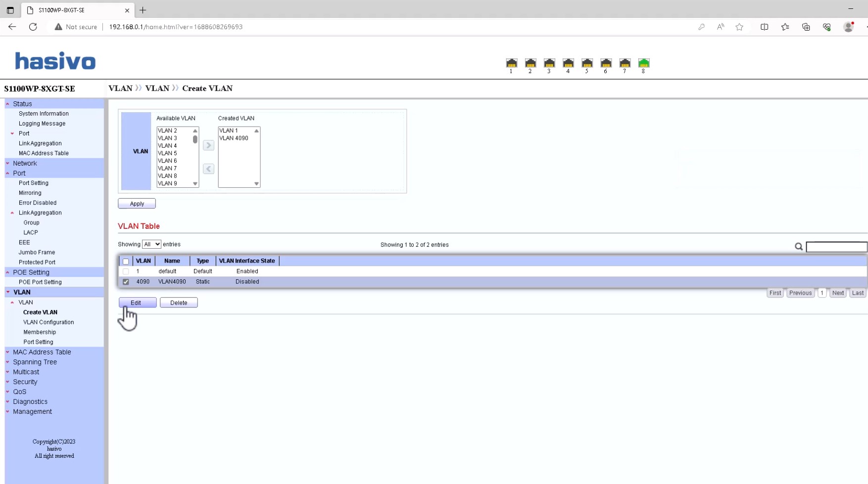Image resolution: width=868 pixels, height=484 pixels.
Task: Click the left arrow to remove VLAN
Action: (x=208, y=169)
